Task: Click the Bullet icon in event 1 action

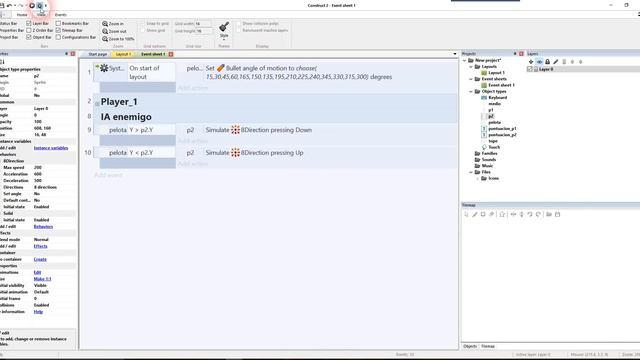Action: (x=220, y=68)
